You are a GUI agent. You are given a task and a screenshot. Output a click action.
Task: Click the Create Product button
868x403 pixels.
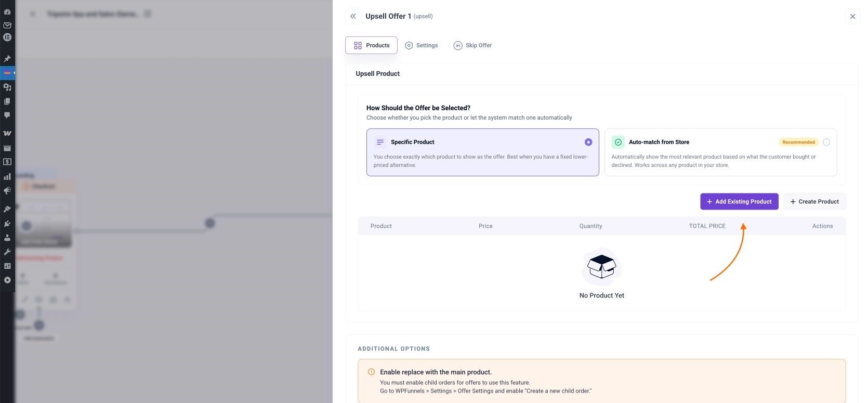click(x=814, y=202)
